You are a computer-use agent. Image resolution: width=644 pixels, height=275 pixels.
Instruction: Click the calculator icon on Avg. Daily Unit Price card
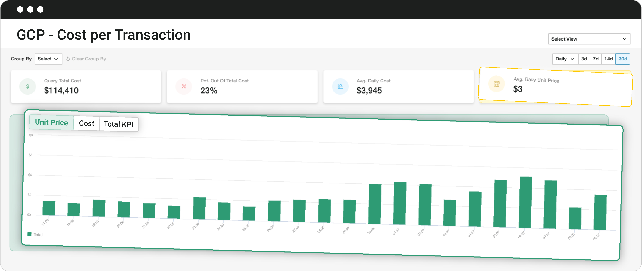[497, 84]
